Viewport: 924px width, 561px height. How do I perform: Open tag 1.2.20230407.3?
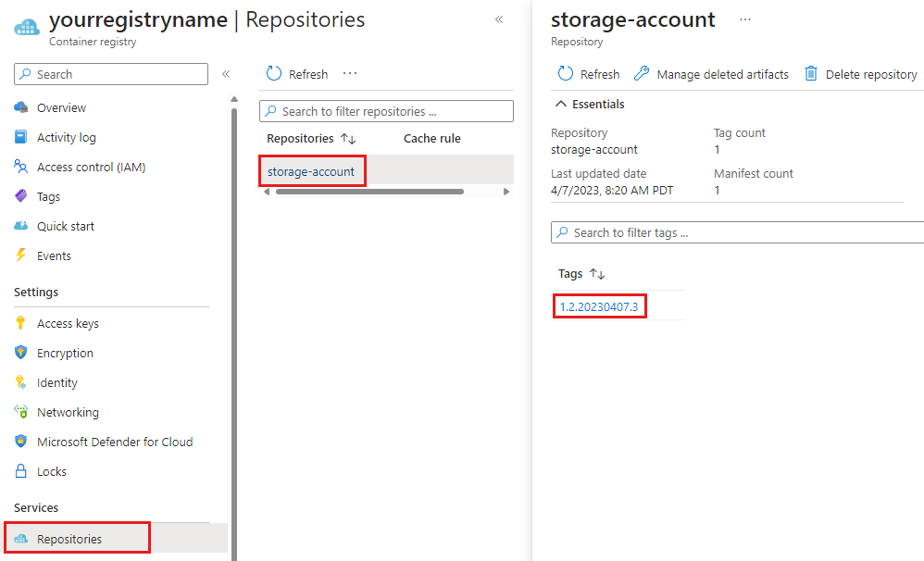pyautogui.click(x=599, y=306)
